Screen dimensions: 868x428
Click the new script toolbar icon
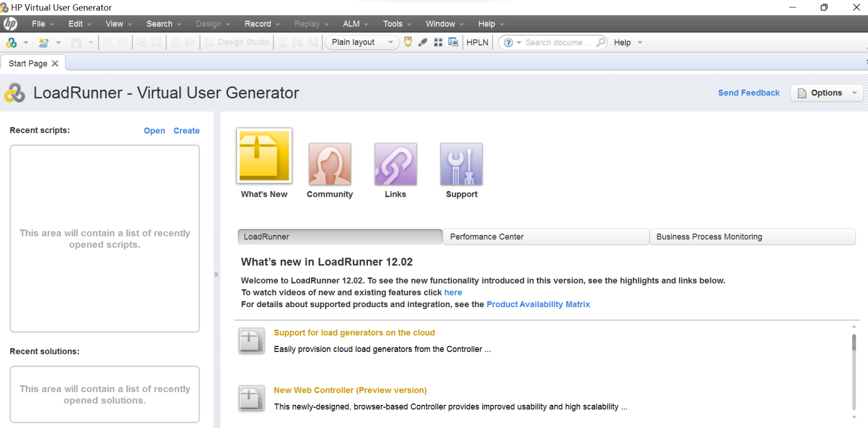[x=43, y=42]
